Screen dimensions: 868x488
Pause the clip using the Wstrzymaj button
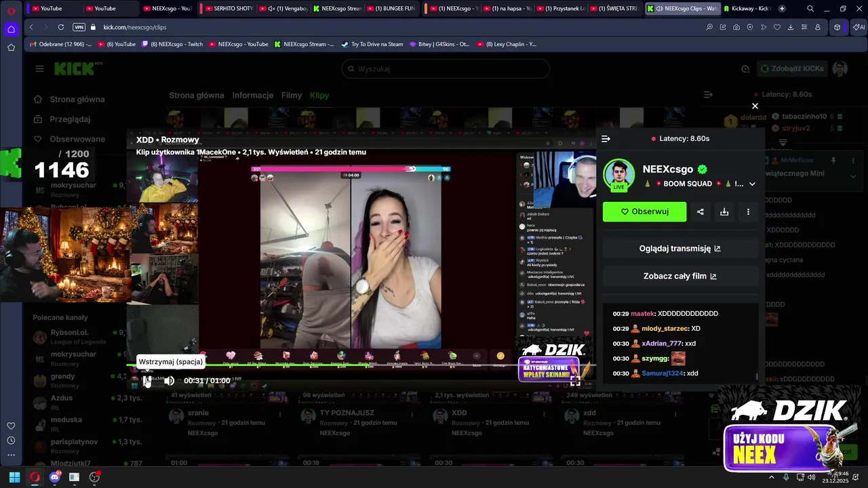coord(147,381)
